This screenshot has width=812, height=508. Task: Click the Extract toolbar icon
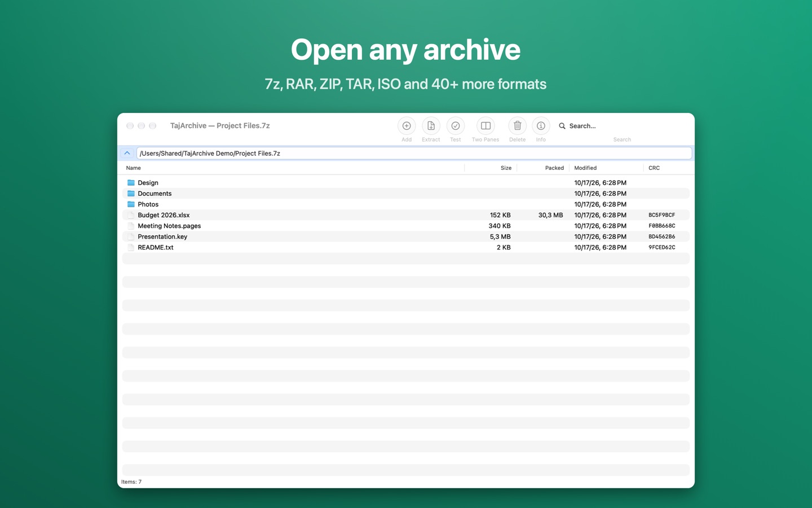point(431,126)
